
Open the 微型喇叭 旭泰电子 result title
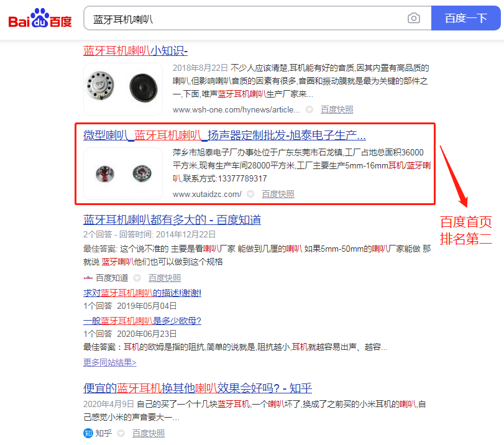coord(224,135)
